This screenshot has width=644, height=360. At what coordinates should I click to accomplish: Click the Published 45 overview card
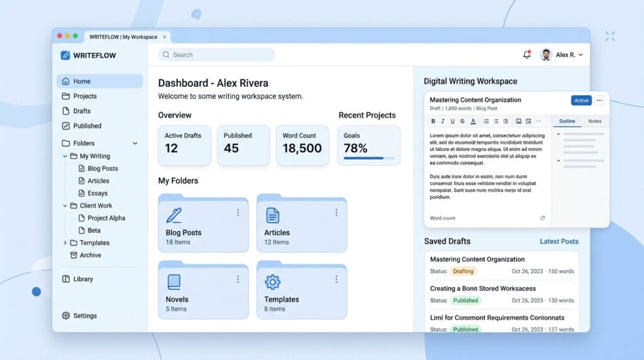click(x=243, y=145)
